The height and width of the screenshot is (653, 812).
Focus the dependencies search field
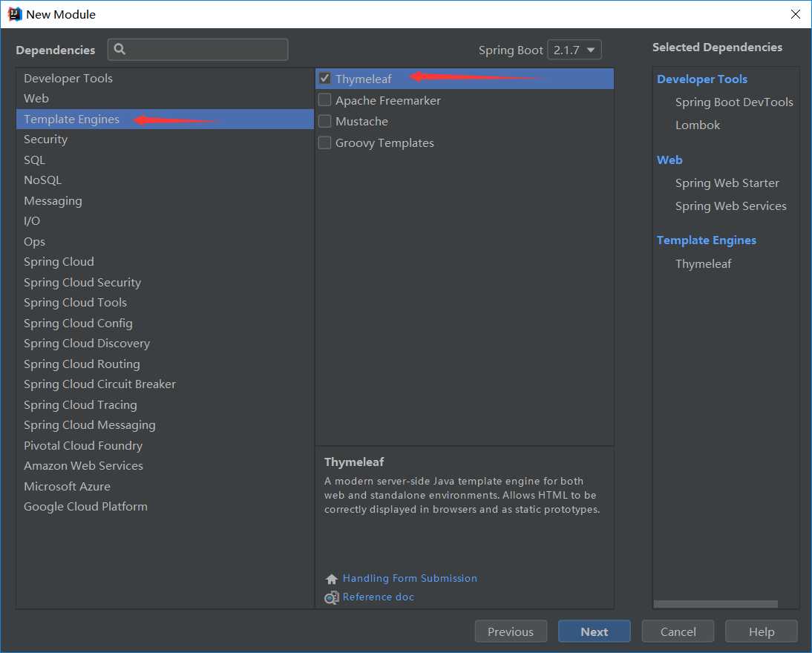(198, 49)
